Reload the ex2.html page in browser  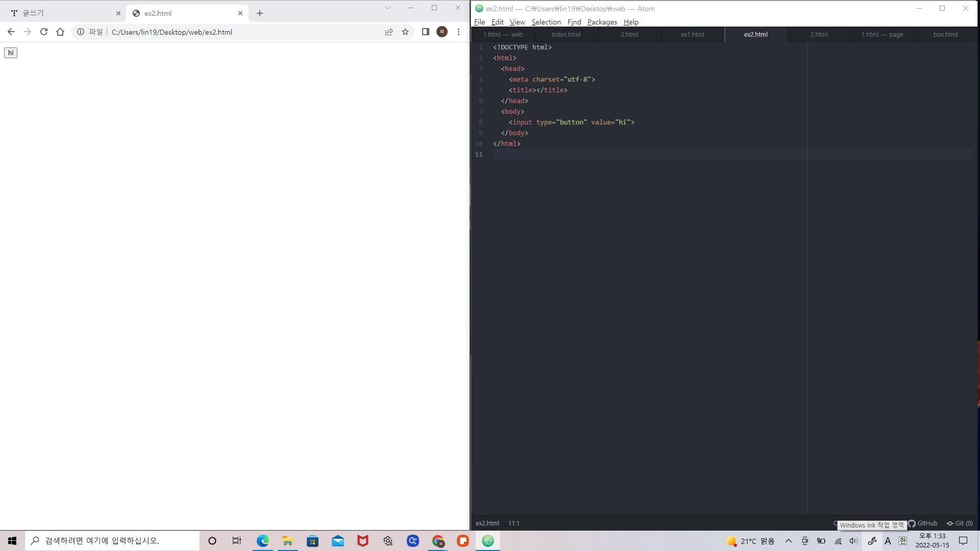click(x=44, y=32)
